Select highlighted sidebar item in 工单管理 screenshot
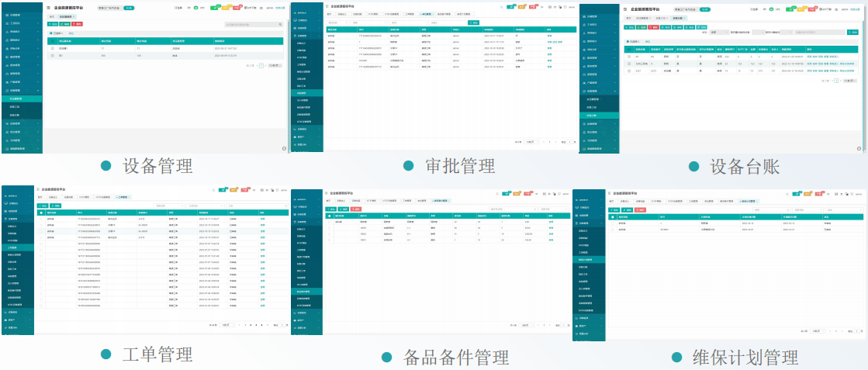 (x=17, y=247)
